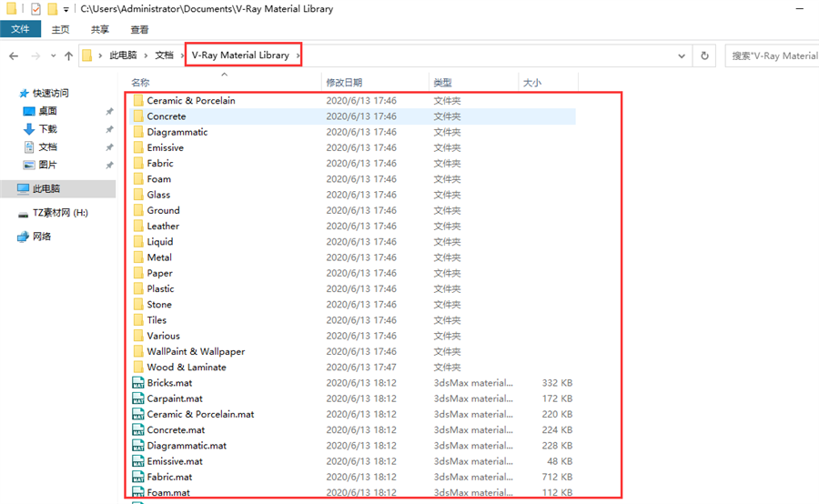Switch to the 共享 ribbon tab
The height and width of the screenshot is (504, 819).
[x=100, y=30]
